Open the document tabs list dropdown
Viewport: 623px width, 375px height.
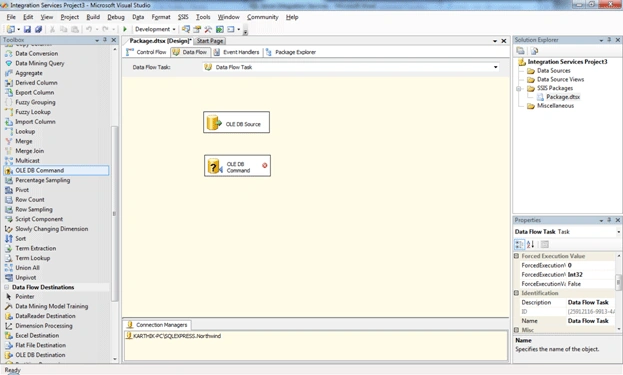point(495,41)
